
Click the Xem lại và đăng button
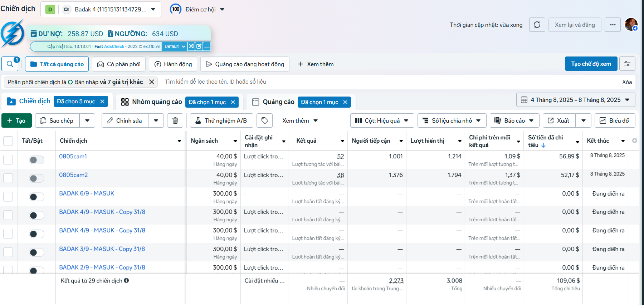(x=575, y=25)
